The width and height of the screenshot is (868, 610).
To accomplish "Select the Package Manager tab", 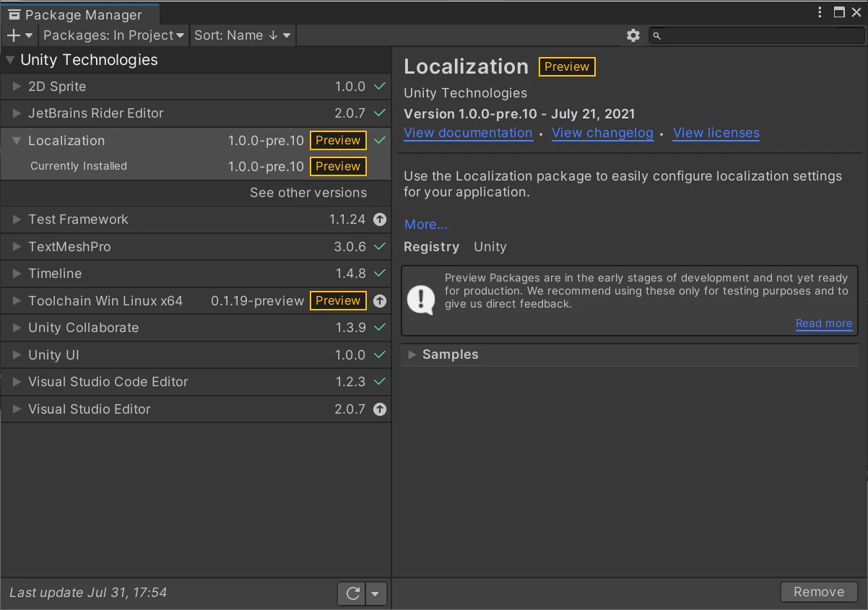I will pyautogui.click(x=80, y=14).
